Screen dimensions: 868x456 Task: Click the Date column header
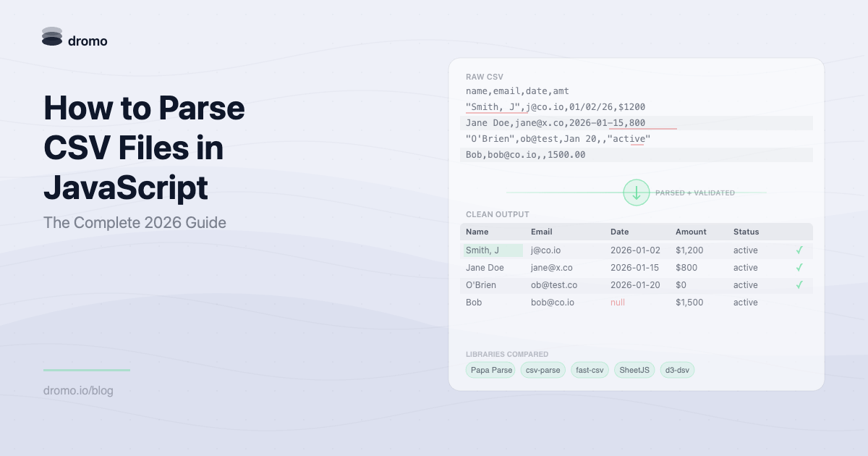point(620,232)
